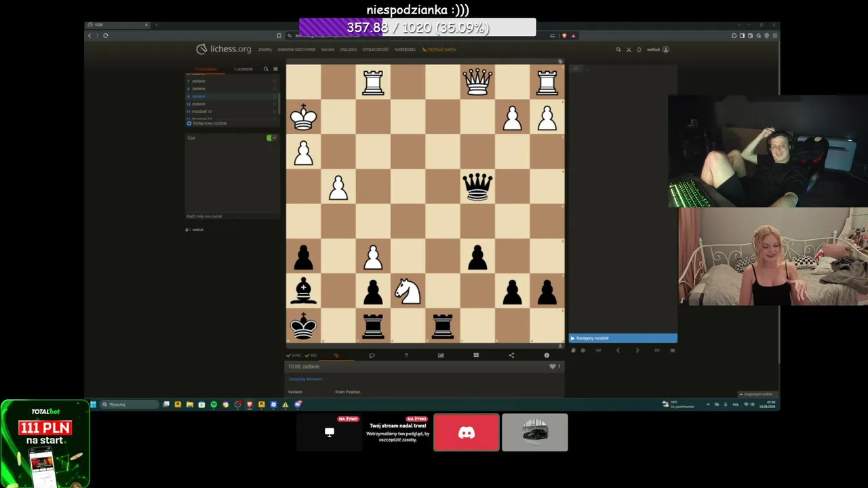This screenshot has width=868, height=488.
Task: Open the opening explorer book icon
Action: point(573,350)
